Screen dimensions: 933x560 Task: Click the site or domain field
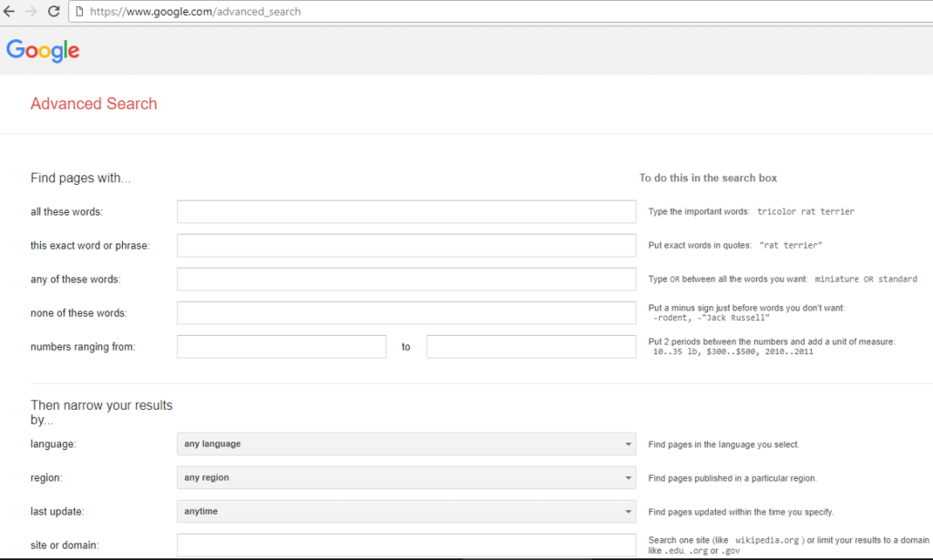pos(405,545)
